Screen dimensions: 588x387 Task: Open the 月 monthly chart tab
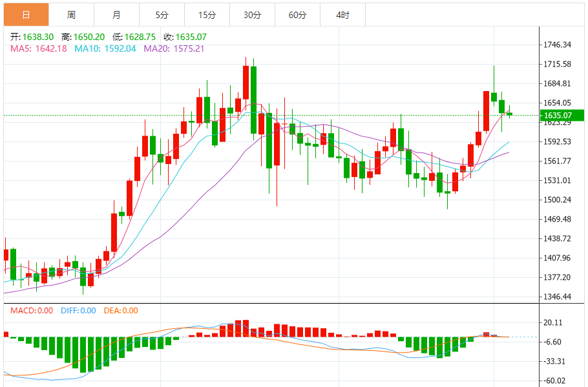[116, 14]
